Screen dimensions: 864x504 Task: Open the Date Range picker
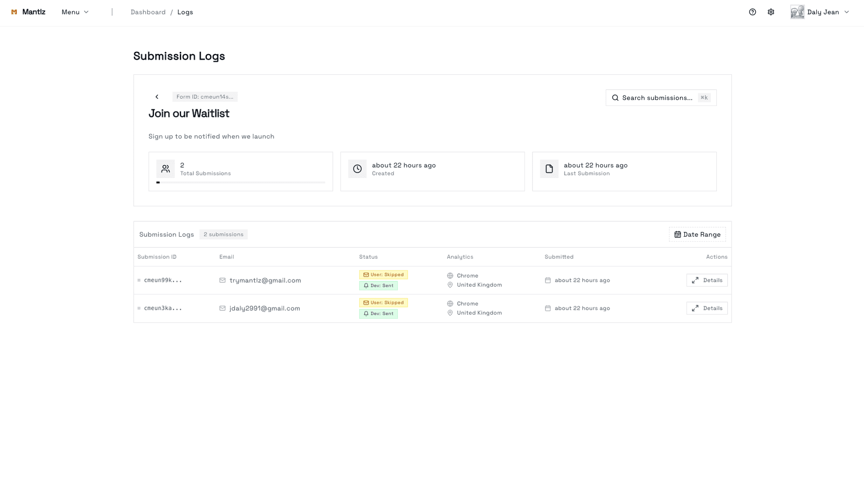tap(697, 234)
